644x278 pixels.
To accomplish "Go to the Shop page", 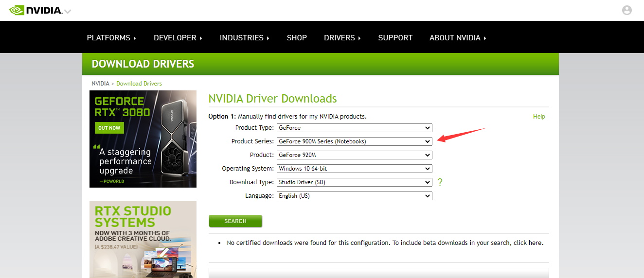I will point(297,38).
